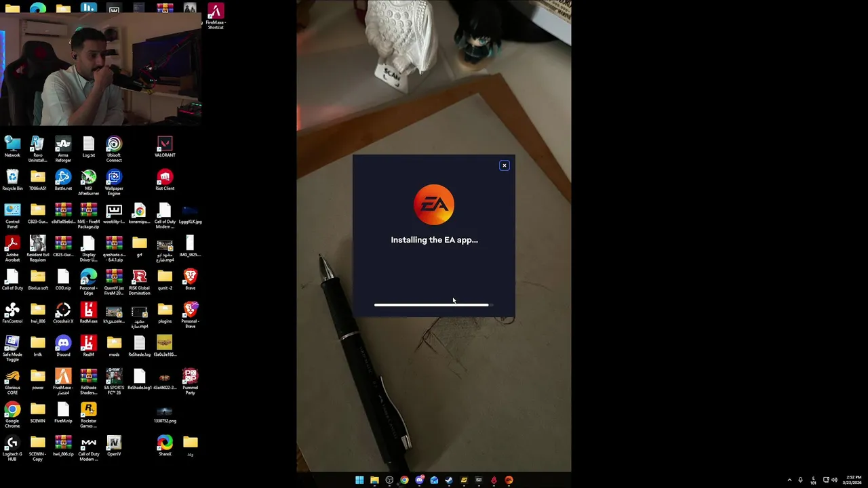The width and height of the screenshot is (868, 488).
Task: Open Steam from the taskbar
Action: pyautogui.click(x=449, y=480)
